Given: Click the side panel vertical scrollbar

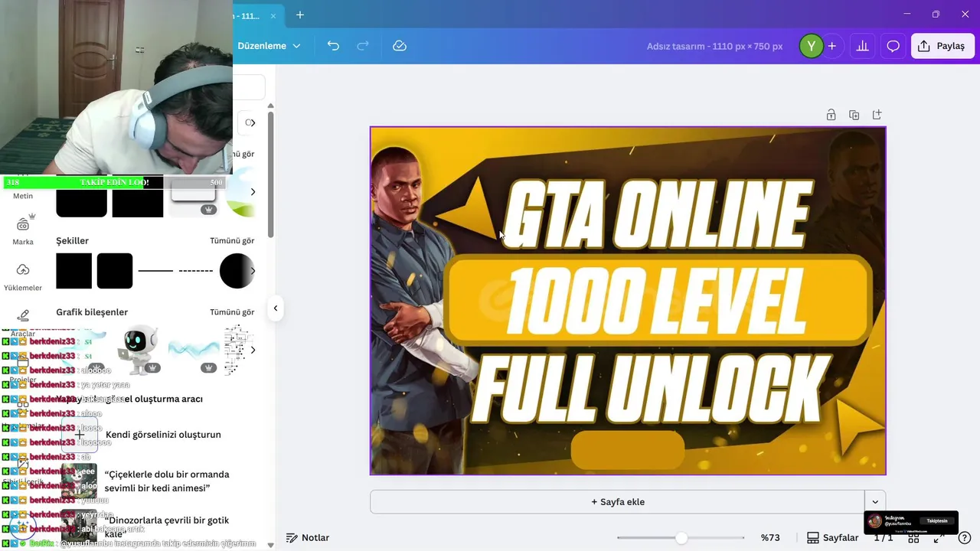Looking at the screenshot, I should click(271, 174).
